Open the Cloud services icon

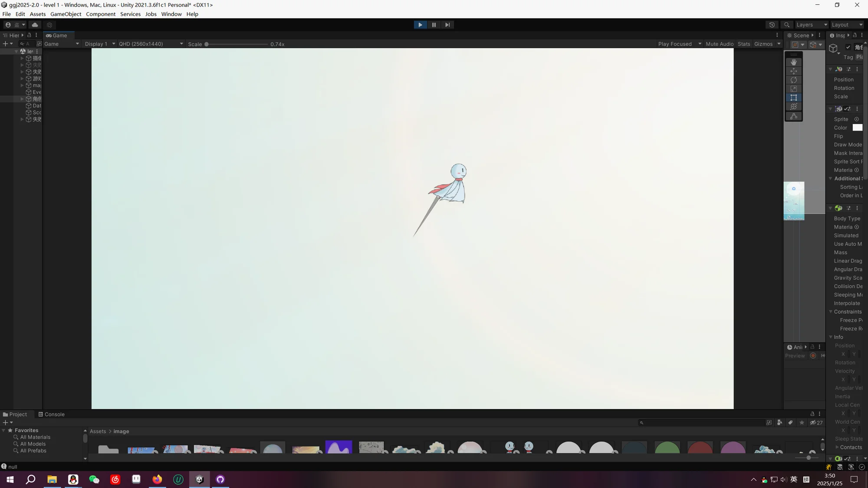click(35, 25)
